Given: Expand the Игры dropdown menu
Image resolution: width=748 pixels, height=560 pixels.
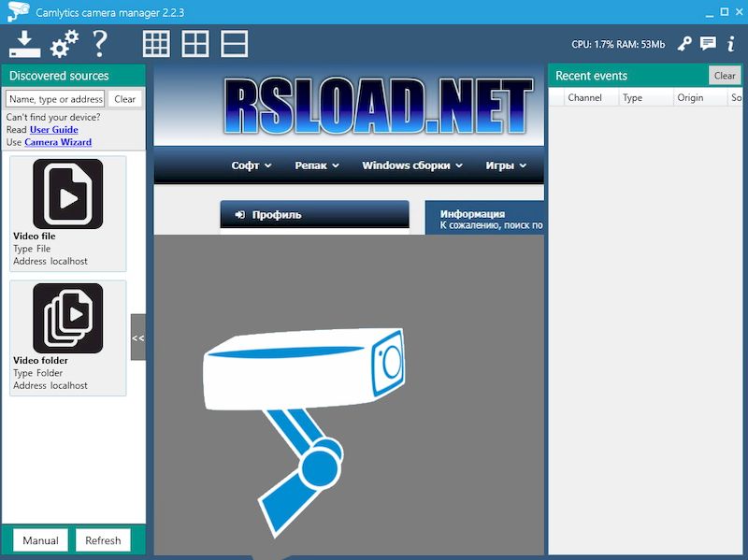Looking at the screenshot, I should coord(506,165).
